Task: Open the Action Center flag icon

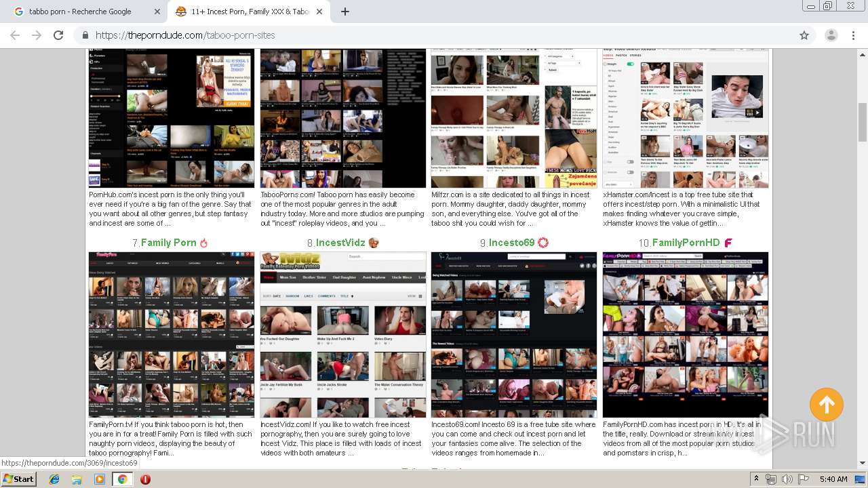Action: [803, 479]
